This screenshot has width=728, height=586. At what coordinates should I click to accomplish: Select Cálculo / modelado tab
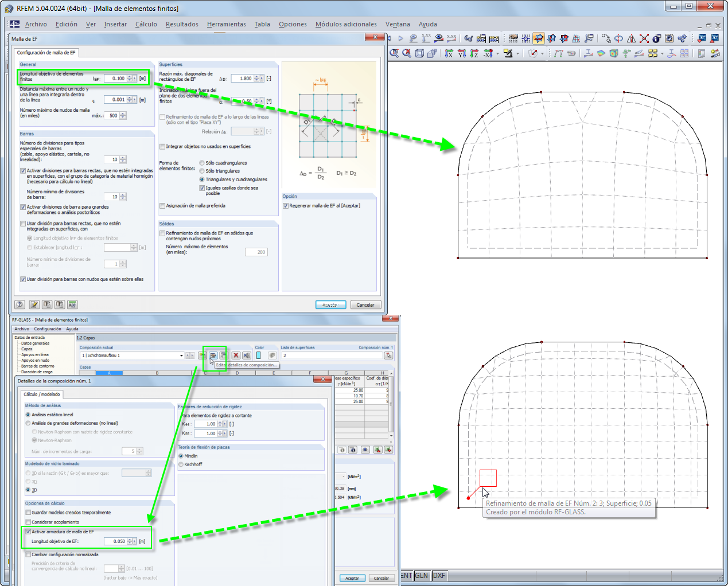42,394
